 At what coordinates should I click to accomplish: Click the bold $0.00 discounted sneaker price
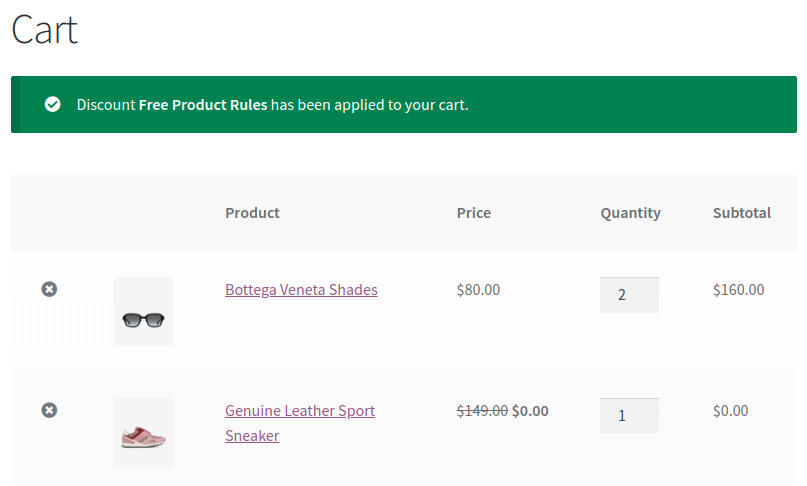coord(530,411)
